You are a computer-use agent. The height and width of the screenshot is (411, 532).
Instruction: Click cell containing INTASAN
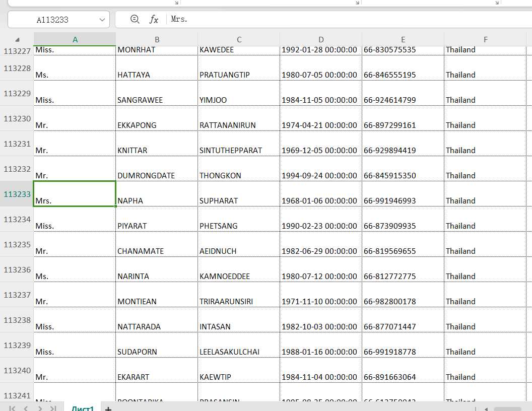[x=239, y=320]
